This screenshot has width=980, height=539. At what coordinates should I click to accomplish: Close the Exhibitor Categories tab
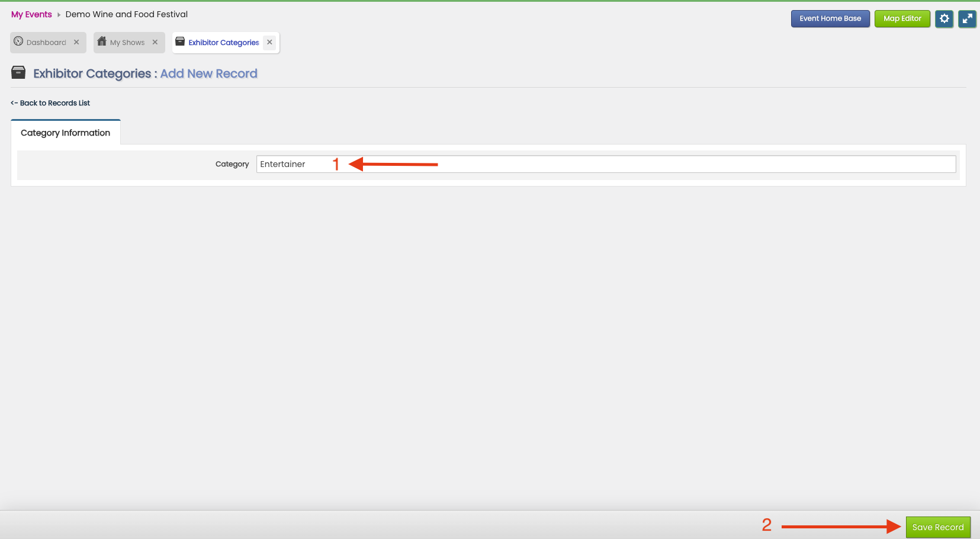[x=269, y=42]
